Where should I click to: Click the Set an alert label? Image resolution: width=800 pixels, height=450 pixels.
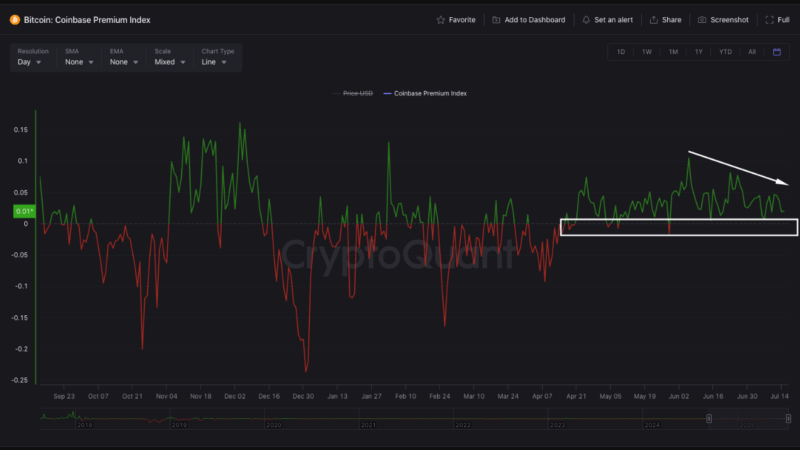613,20
